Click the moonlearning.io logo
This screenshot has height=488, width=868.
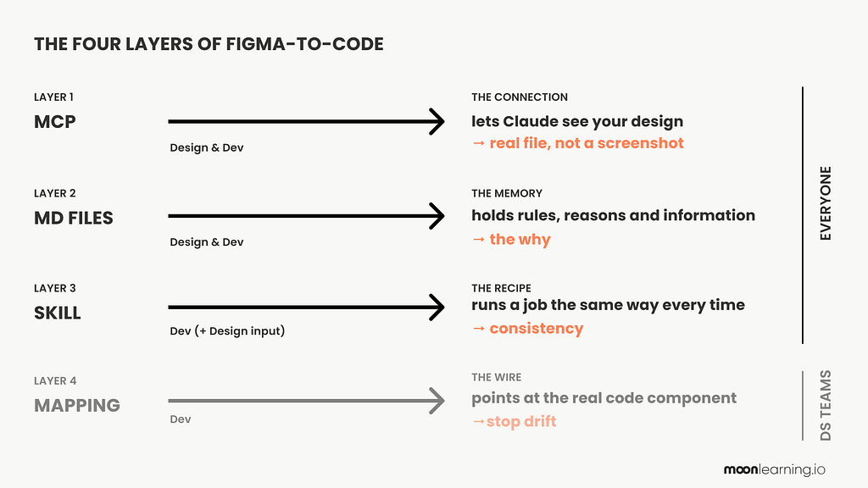click(775, 469)
